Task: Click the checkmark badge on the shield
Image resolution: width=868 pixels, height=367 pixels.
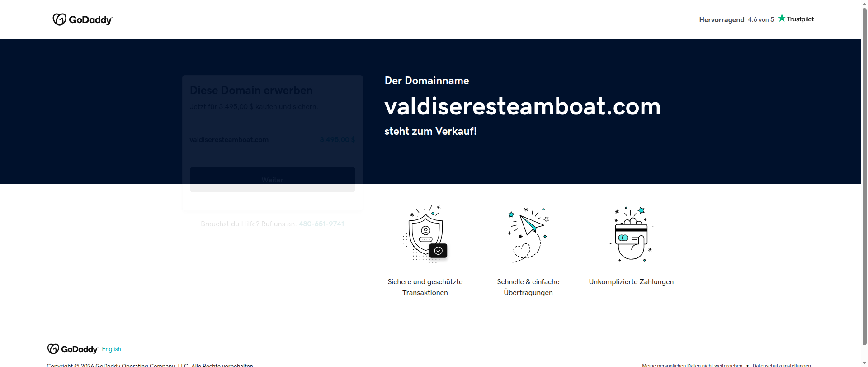Action: click(438, 251)
